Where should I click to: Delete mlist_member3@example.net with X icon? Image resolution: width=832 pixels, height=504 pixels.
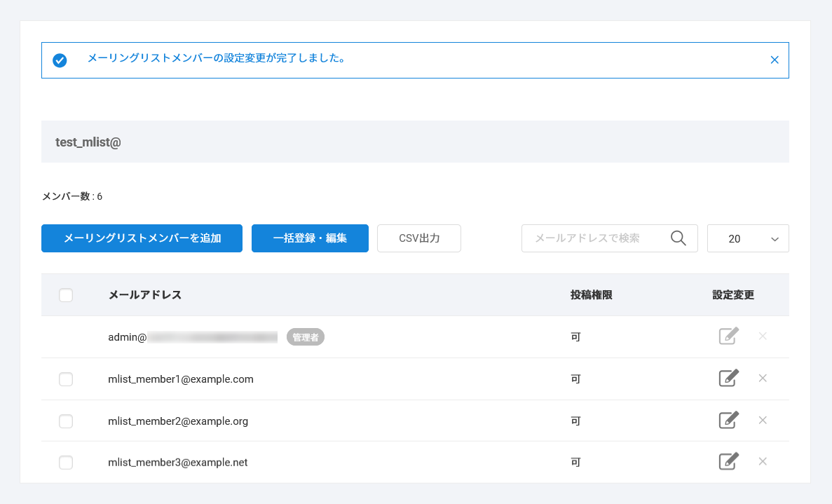tap(763, 462)
